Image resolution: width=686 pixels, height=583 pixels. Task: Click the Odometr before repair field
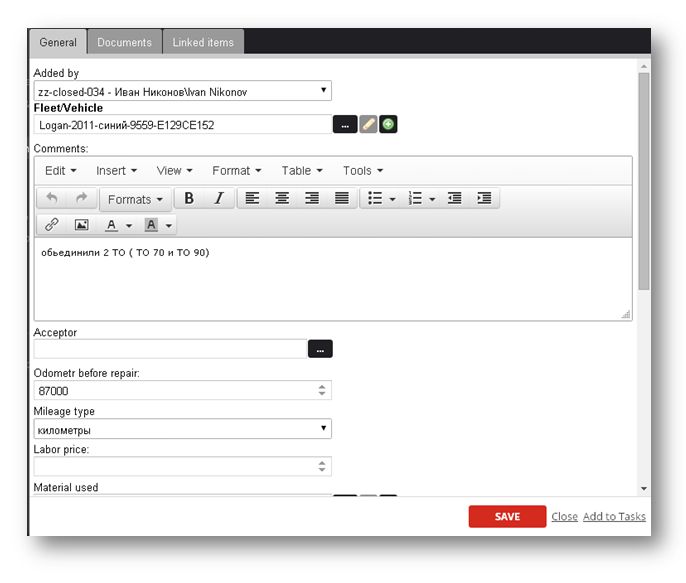pyautogui.click(x=182, y=390)
